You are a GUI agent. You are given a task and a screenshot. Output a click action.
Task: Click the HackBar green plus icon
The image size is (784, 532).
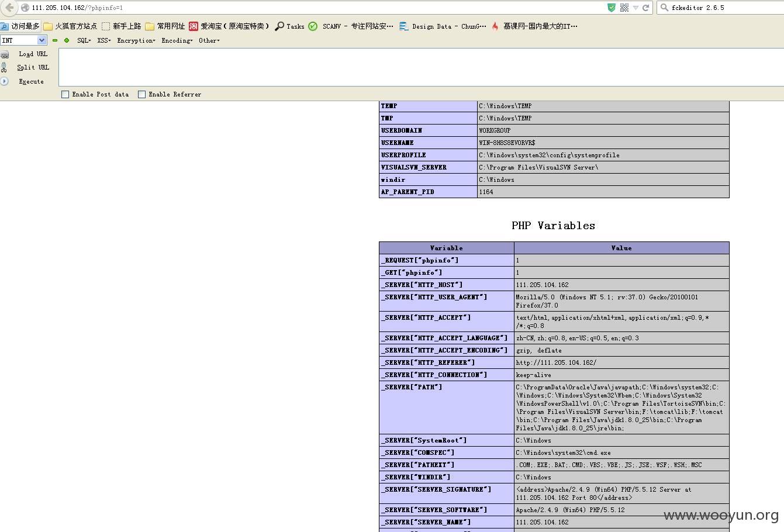click(x=67, y=40)
